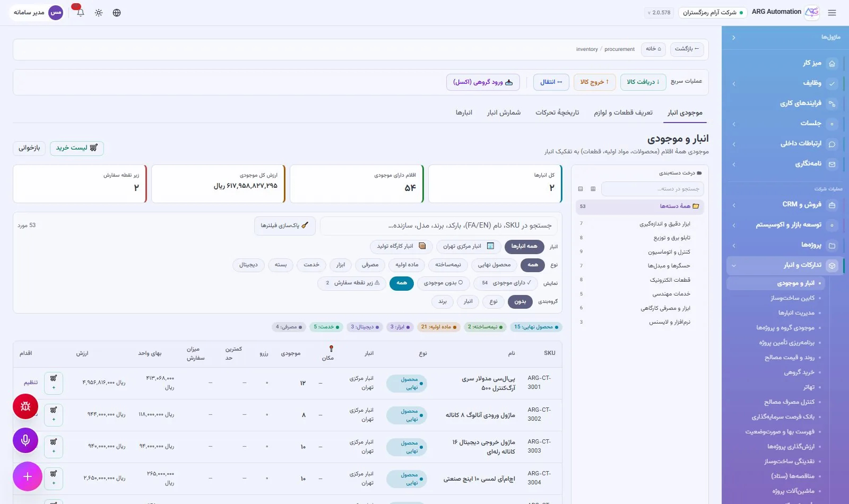Click category tree search field
849x504 pixels.
tap(652, 189)
